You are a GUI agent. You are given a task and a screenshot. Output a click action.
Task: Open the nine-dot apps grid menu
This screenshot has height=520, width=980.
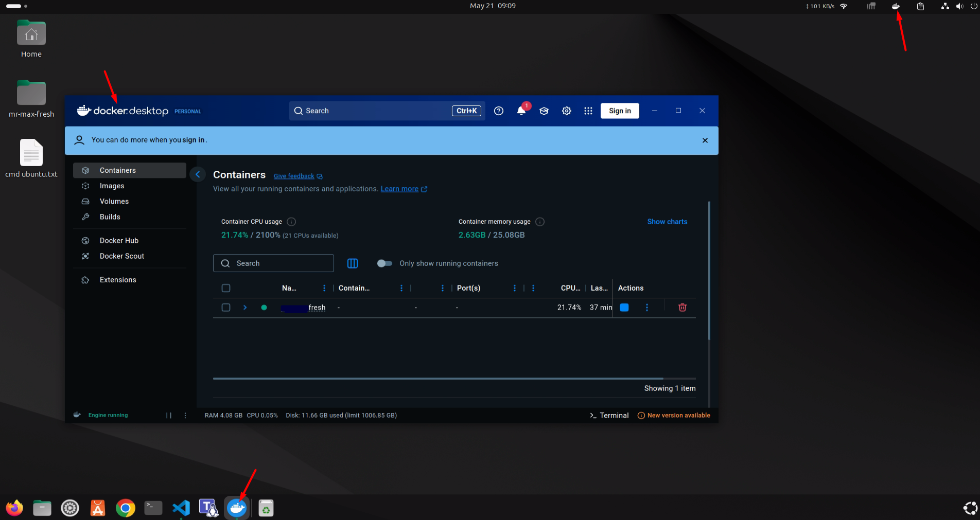(x=588, y=111)
